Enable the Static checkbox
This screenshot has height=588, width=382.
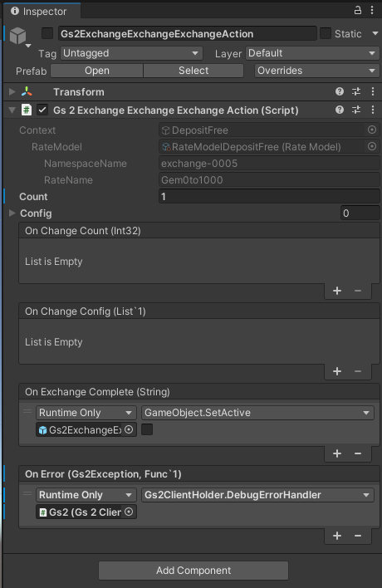326,33
